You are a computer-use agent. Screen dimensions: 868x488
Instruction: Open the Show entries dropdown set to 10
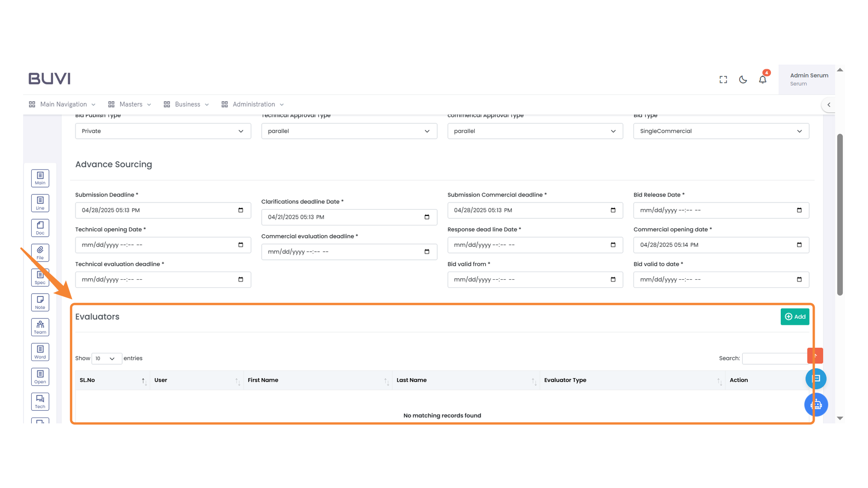[106, 358]
